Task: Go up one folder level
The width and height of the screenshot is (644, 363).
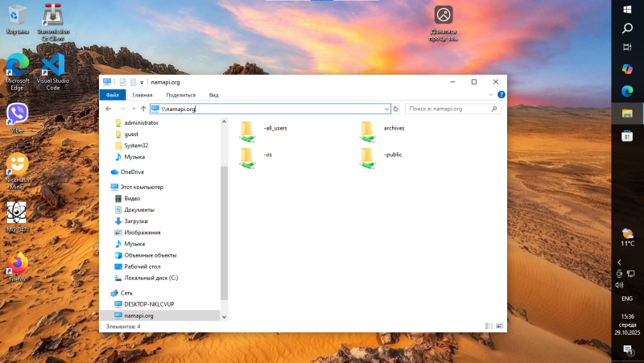Action: pos(143,108)
